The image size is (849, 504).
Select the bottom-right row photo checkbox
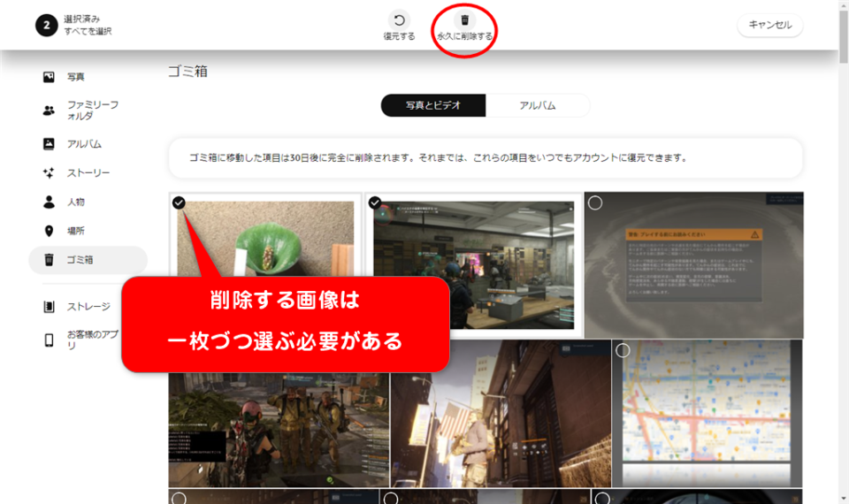coord(602,498)
